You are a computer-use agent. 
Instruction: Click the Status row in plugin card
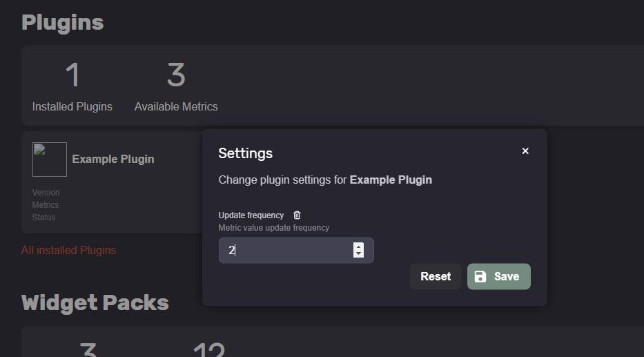[44, 218]
